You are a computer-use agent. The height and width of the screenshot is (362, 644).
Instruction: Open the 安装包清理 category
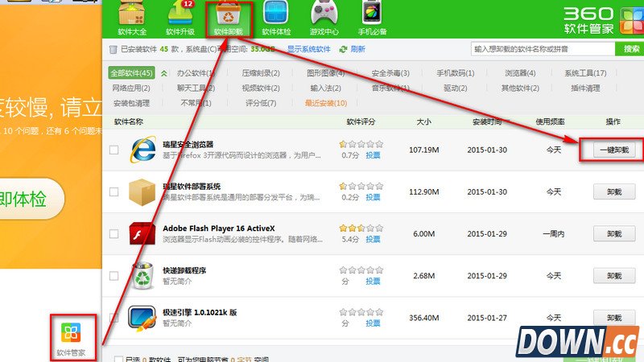[x=131, y=103]
